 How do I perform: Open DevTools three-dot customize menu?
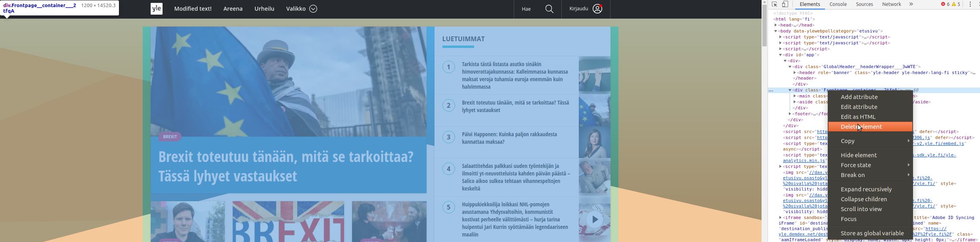970,4
